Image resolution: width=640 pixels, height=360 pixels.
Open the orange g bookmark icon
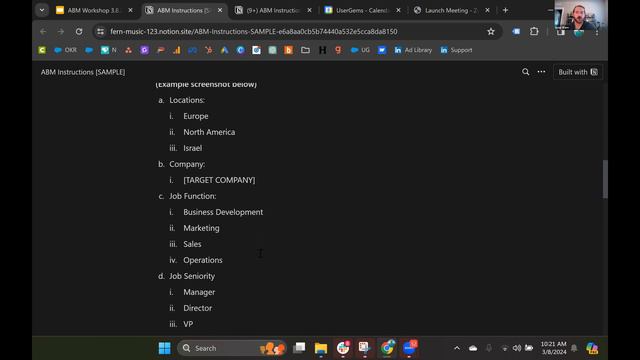(x=338, y=50)
